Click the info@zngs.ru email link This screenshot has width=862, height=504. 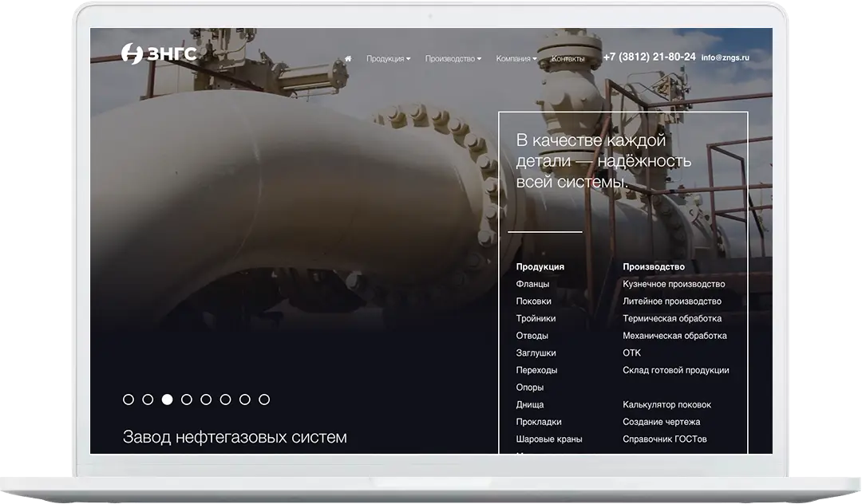725,57
